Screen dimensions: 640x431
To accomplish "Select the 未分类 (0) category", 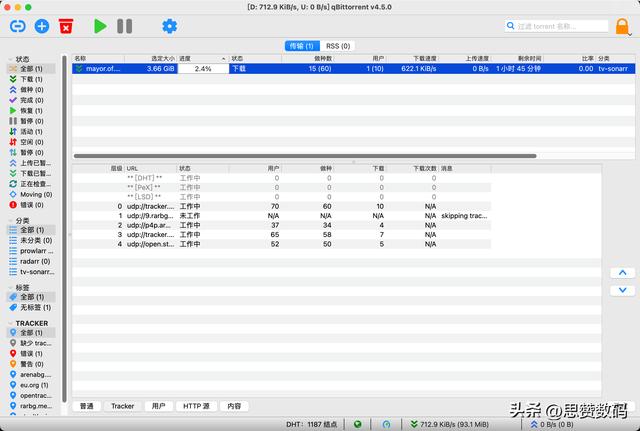I will (31, 240).
